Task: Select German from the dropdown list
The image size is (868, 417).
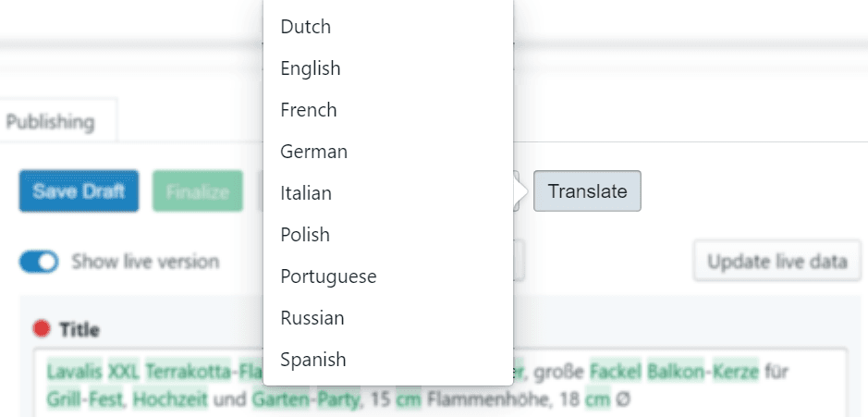Action: (x=314, y=152)
